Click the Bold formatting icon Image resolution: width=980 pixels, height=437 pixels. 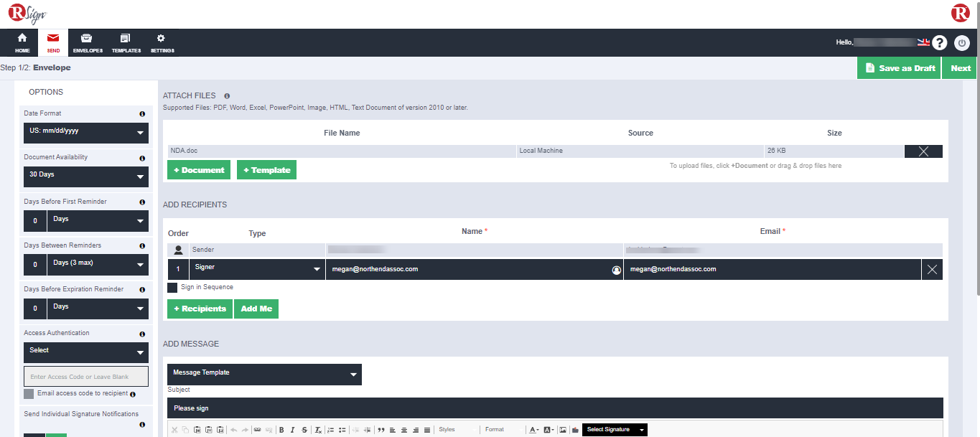click(281, 430)
